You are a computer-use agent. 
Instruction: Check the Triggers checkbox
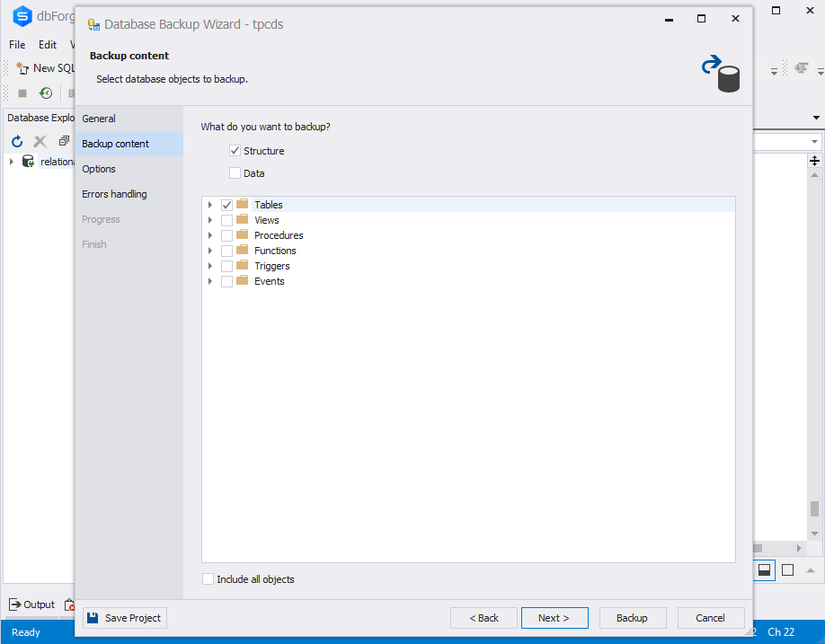point(226,266)
